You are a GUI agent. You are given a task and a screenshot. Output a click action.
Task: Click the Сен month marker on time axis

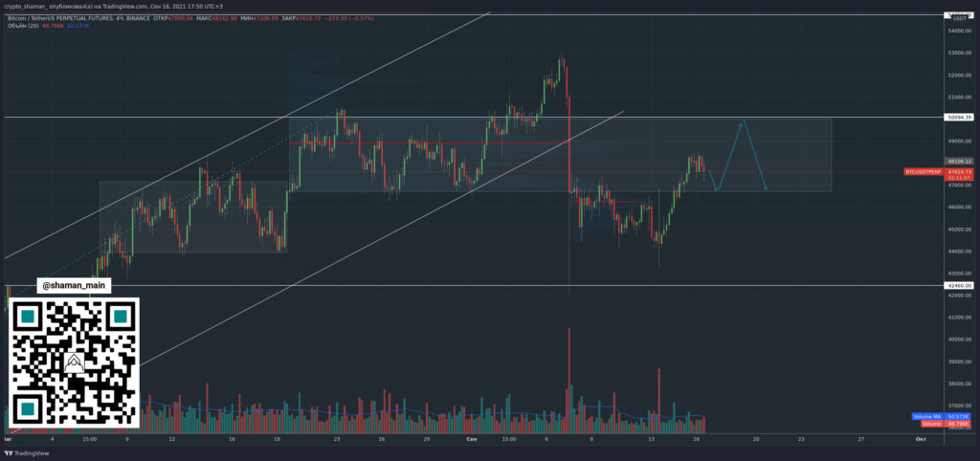pos(470,439)
